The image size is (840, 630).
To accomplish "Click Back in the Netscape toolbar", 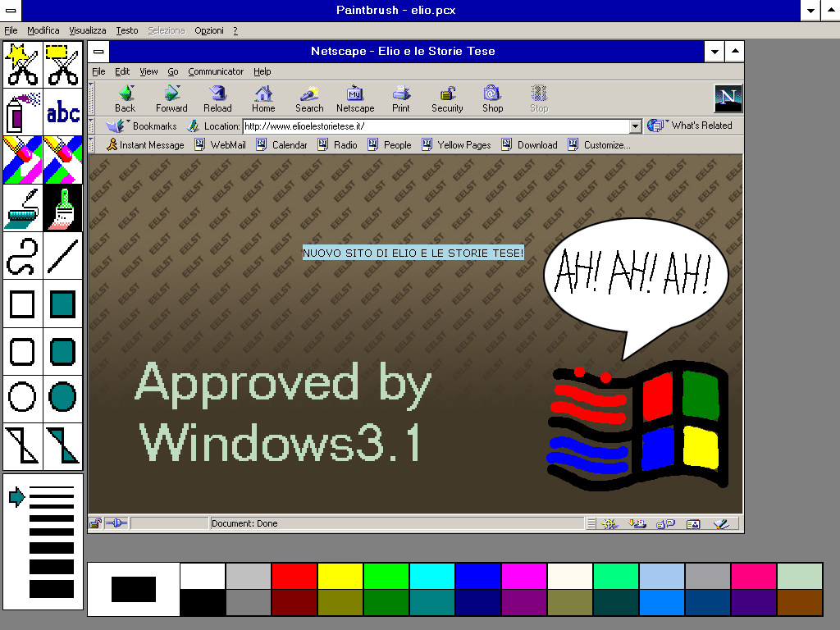I will coord(126,99).
